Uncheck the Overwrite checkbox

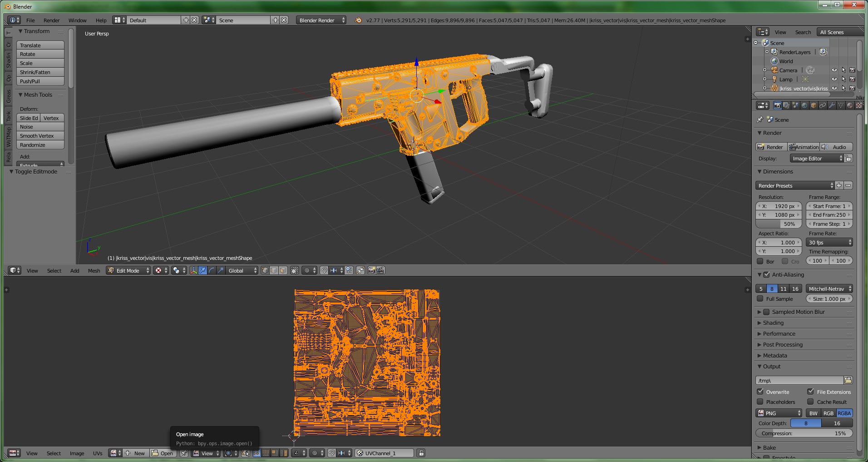pyautogui.click(x=760, y=392)
